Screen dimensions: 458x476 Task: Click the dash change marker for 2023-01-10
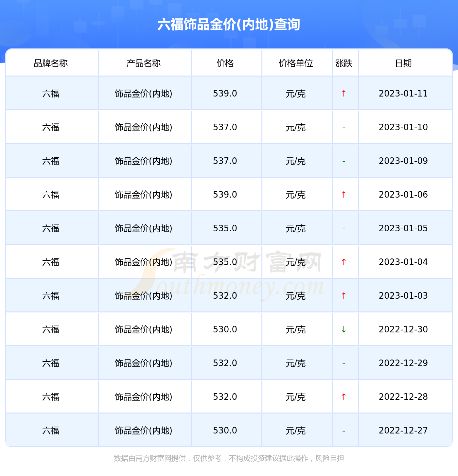[344, 128]
